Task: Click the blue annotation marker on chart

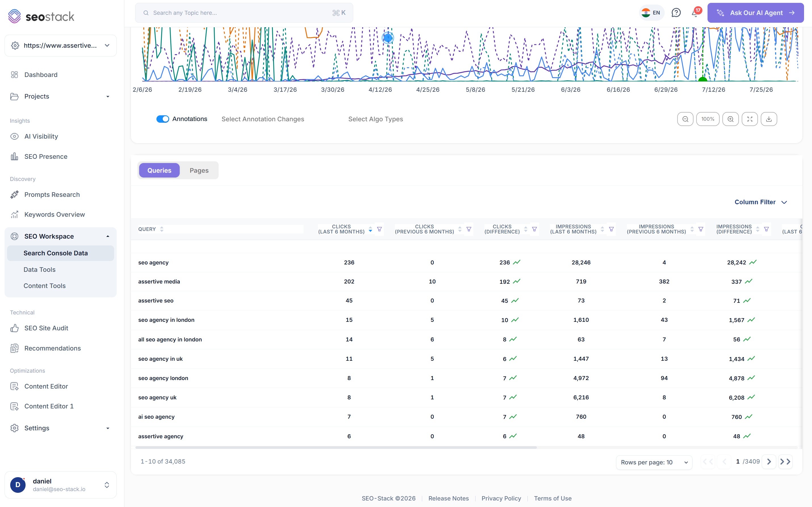Action: tap(388, 38)
